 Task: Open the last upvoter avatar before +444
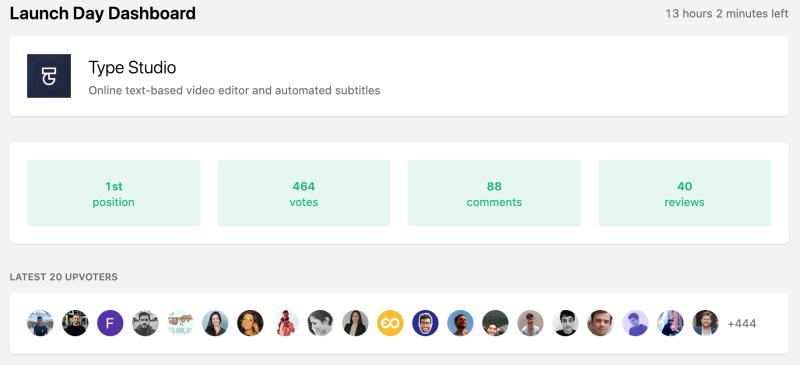[705, 323]
